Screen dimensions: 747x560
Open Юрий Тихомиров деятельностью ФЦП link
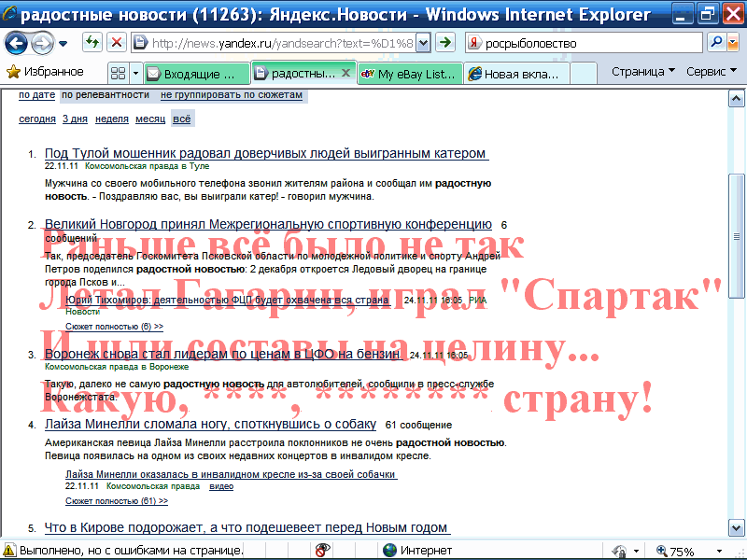click(228, 300)
